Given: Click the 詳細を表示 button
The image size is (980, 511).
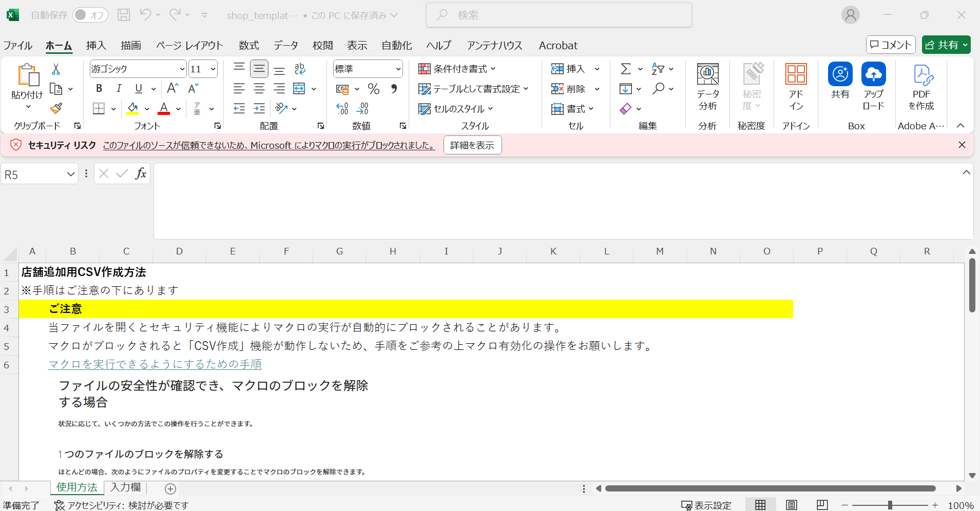Looking at the screenshot, I should [x=472, y=145].
